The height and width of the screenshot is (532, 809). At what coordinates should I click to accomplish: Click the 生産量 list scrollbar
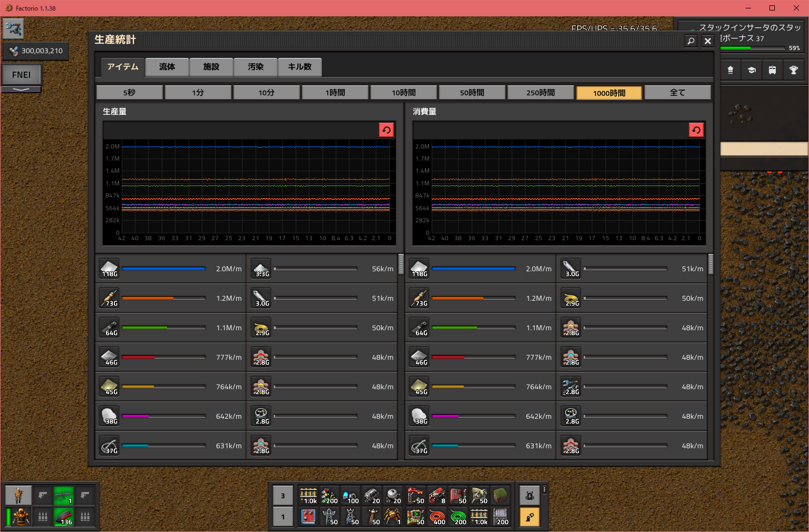click(401, 264)
